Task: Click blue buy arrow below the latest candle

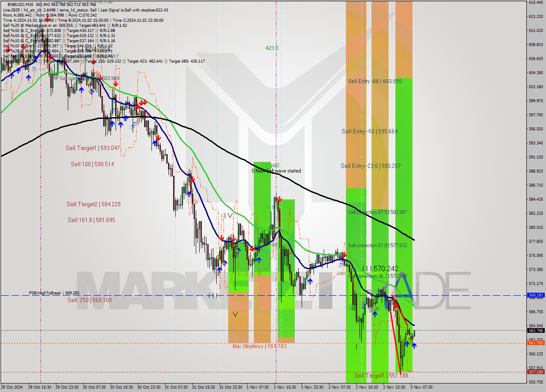Action: coord(414,346)
